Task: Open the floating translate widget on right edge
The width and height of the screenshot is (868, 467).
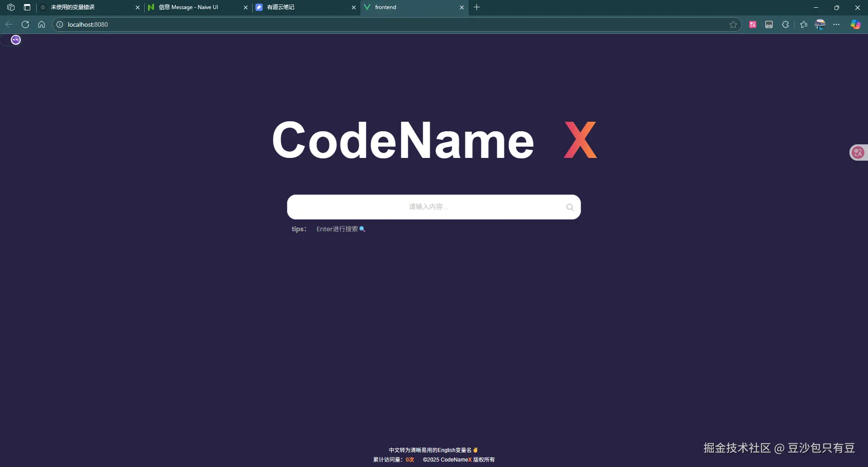Action: 858,152
